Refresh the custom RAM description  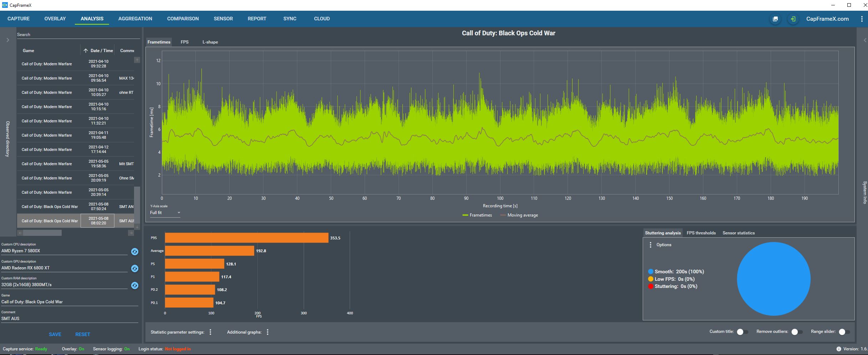(x=134, y=285)
